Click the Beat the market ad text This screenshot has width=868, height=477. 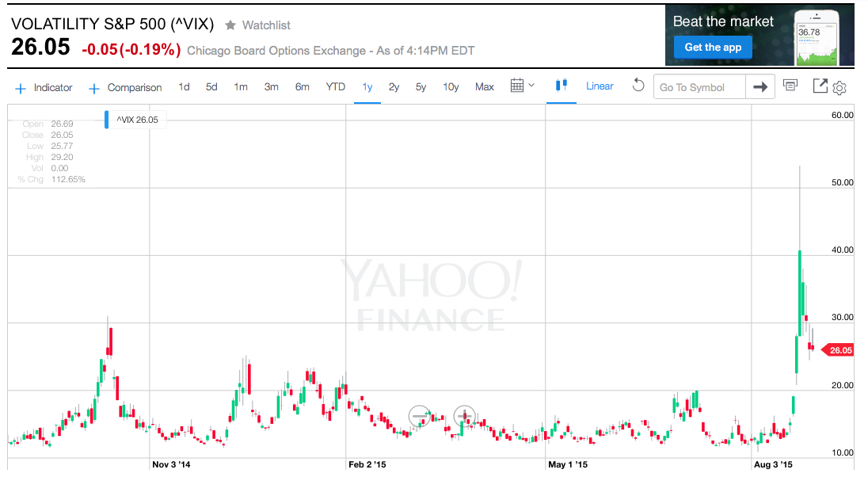pyautogui.click(x=723, y=21)
